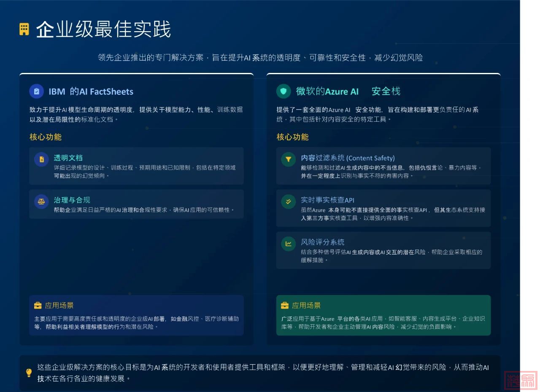Click the fact-check description starting with 虽然Azure 本身
Image resolution: width=540 pixels, height=392 pixels.
click(393, 214)
